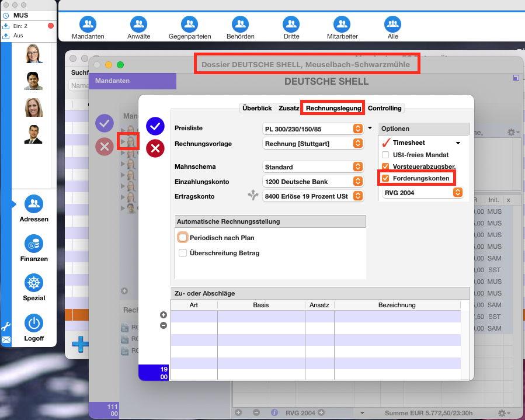Click the gear icon in the back window header
This screenshot has height=420, width=525.
click(513, 133)
